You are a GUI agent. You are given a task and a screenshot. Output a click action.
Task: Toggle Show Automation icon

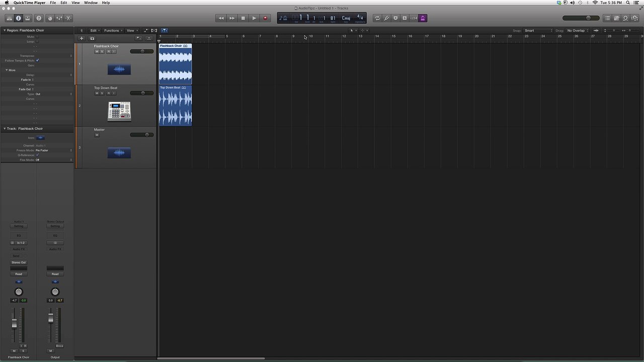pyautogui.click(x=146, y=31)
